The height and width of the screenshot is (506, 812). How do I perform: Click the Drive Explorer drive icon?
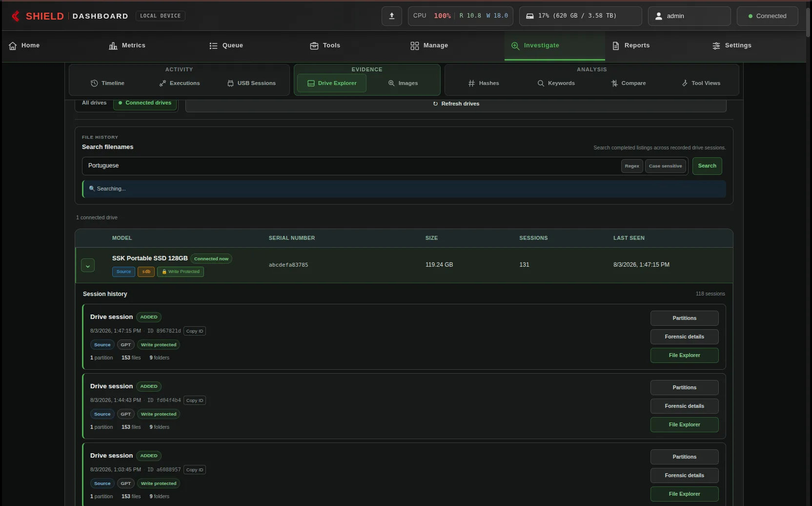pos(311,84)
